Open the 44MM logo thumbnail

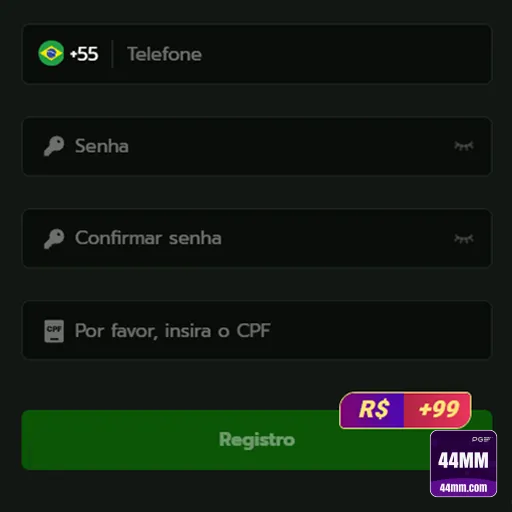pyautogui.click(x=463, y=463)
